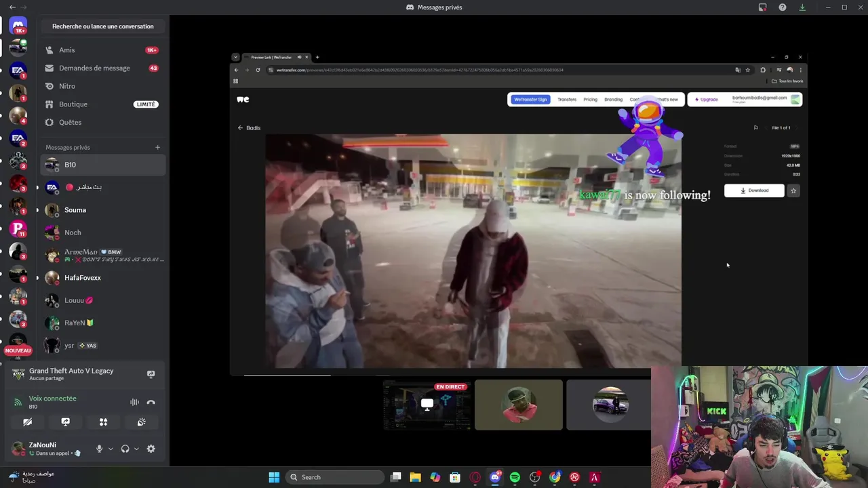The height and width of the screenshot is (488, 868).
Task: Open Tous les favoris bookmarks folder
Action: 787,81
